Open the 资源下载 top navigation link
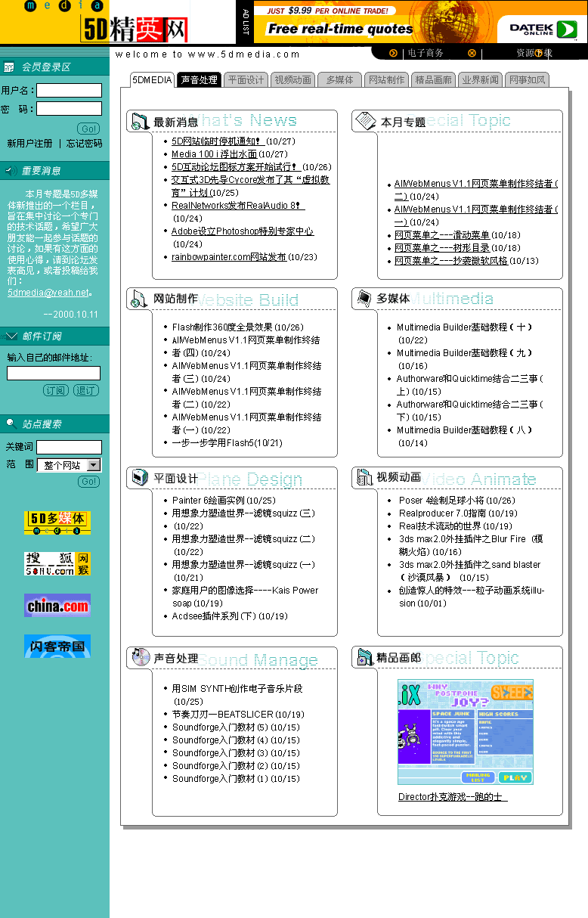 [534, 54]
